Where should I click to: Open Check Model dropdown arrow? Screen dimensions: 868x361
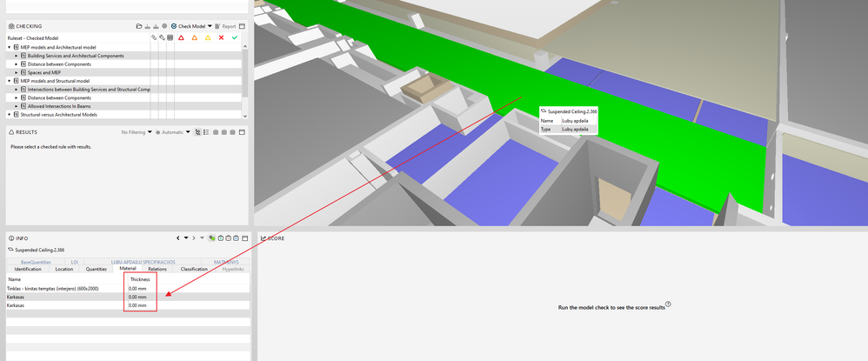click(210, 26)
